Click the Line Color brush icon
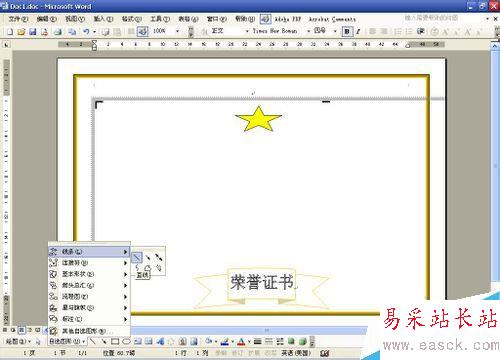 (225, 341)
